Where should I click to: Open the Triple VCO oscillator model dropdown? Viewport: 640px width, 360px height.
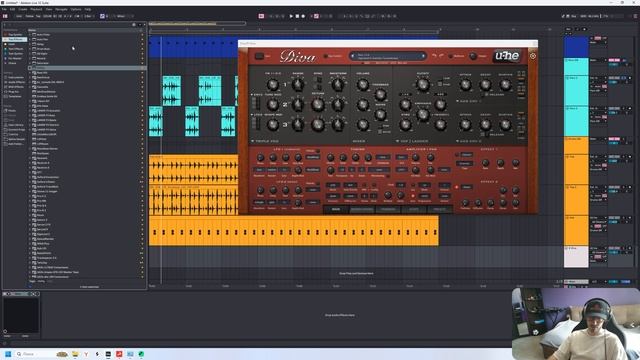[x=265, y=141]
